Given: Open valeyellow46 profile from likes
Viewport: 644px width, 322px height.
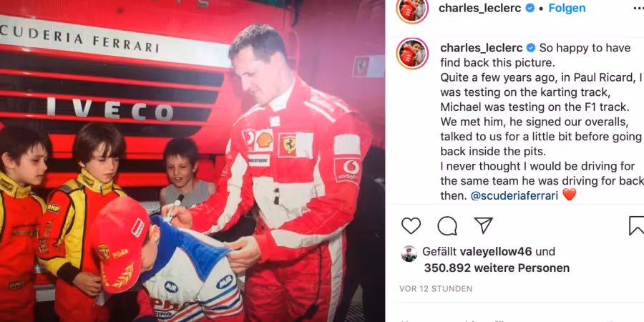Looking at the screenshot, I should (496, 251).
